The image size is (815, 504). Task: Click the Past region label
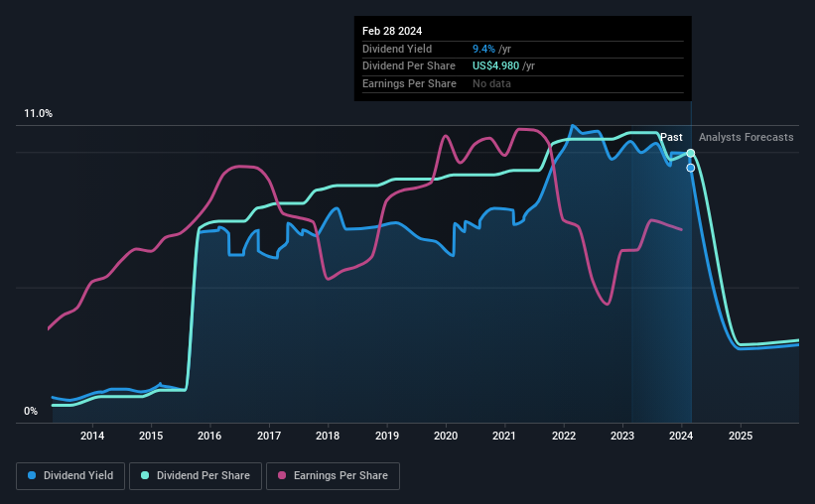coord(671,137)
